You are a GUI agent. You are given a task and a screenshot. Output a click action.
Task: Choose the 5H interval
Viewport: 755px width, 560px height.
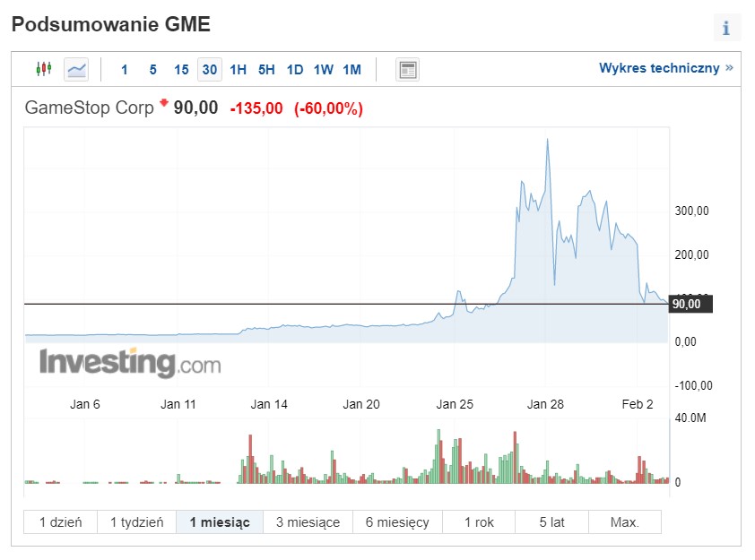266,70
